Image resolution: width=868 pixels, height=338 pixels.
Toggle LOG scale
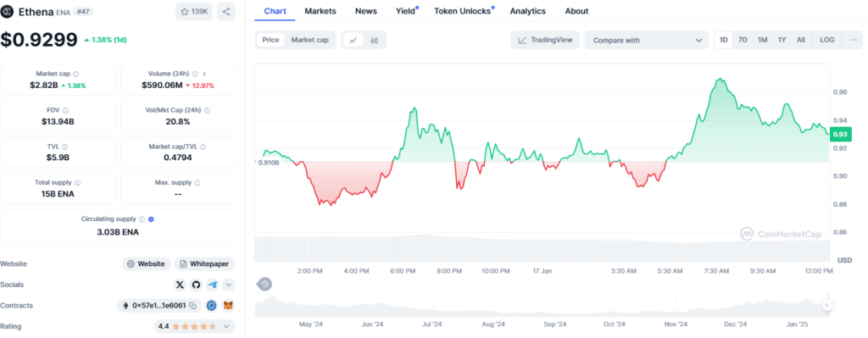click(827, 40)
